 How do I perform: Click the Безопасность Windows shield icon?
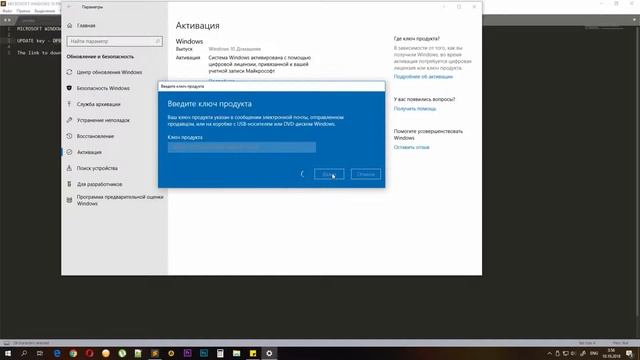click(x=69, y=88)
